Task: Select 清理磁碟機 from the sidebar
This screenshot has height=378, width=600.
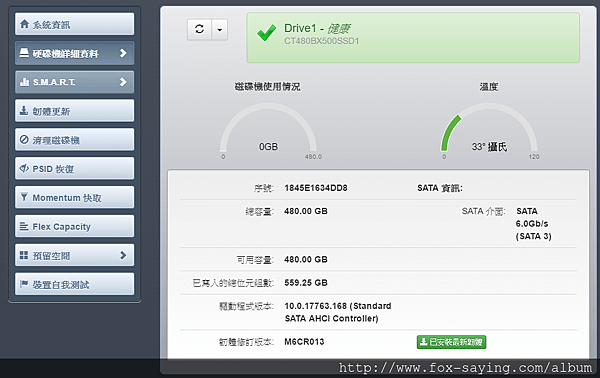Action: pos(75,140)
